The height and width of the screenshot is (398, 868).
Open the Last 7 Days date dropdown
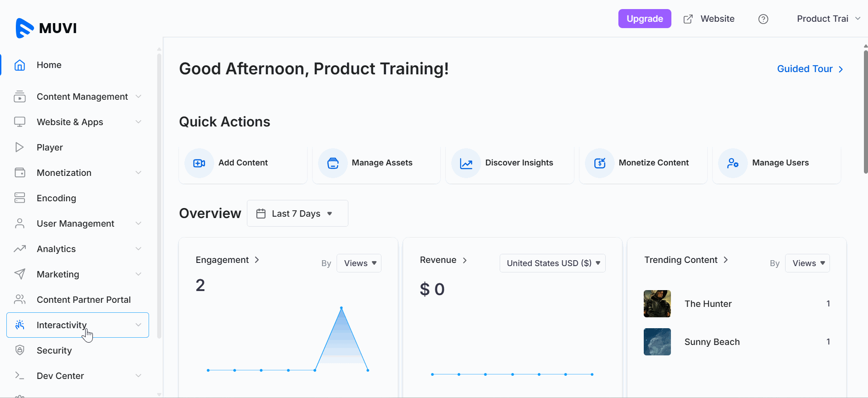[x=297, y=214]
